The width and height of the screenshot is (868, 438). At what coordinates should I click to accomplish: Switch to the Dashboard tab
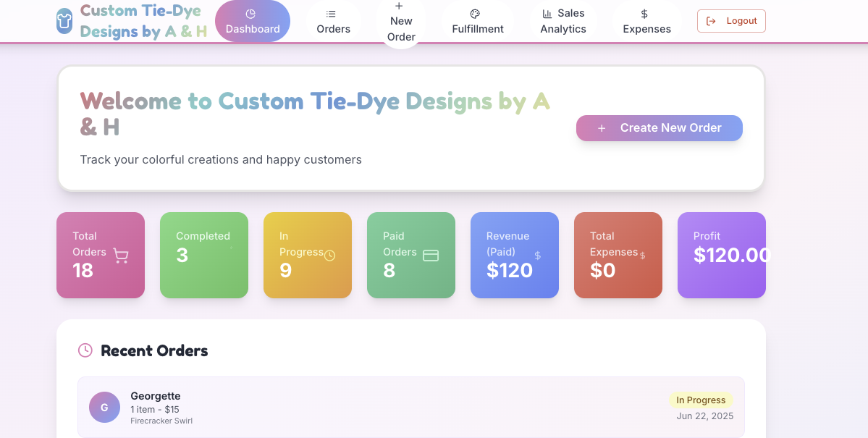click(253, 21)
